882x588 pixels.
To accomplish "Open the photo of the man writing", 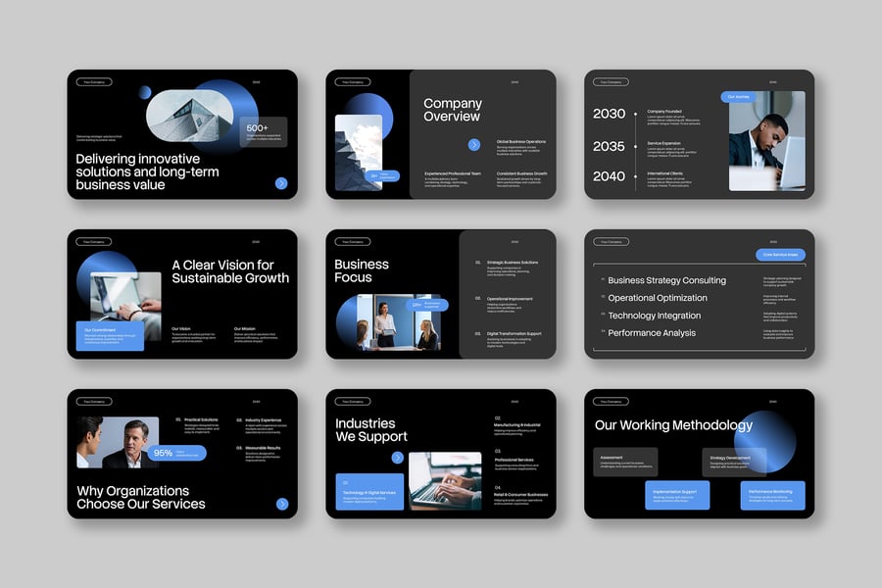I will 766,142.
